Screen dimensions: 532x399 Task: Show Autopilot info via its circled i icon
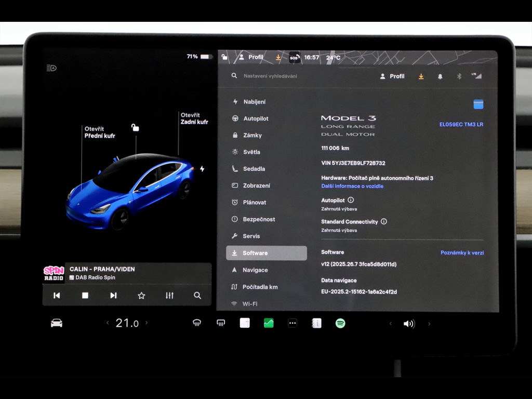coord(351,200)
